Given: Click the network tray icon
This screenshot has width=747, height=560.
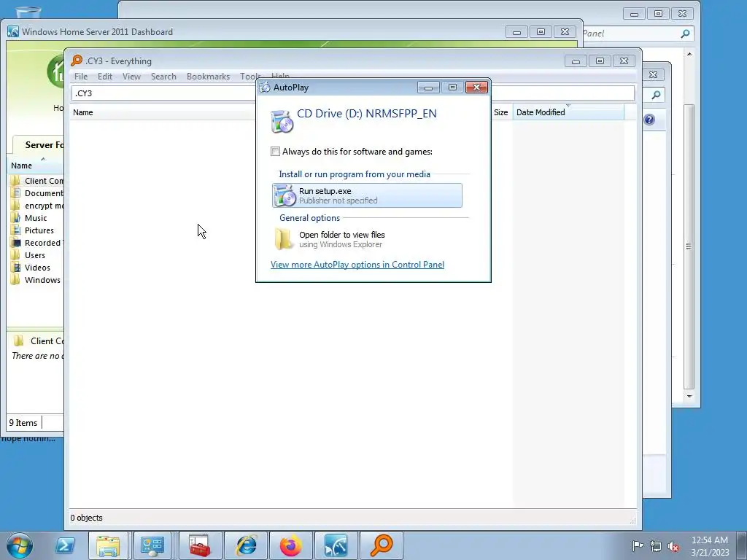Looking at the screenshot, I should click(x=656, y=546).
